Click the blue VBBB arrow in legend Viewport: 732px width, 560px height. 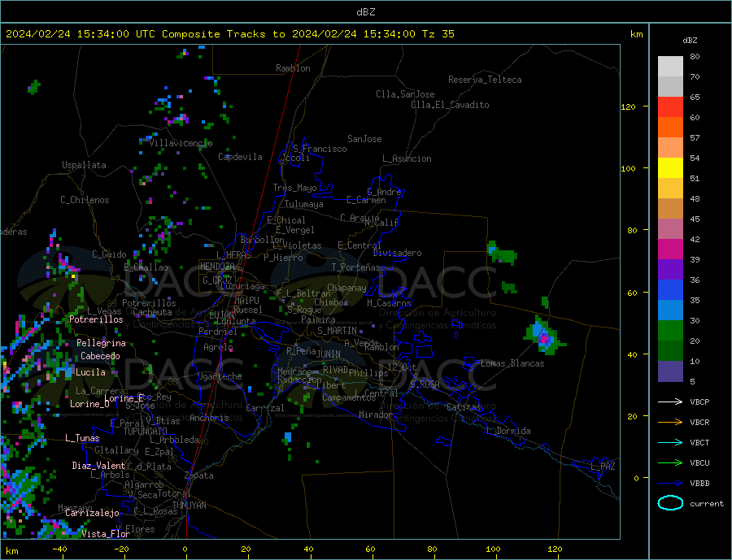[670, 483]
